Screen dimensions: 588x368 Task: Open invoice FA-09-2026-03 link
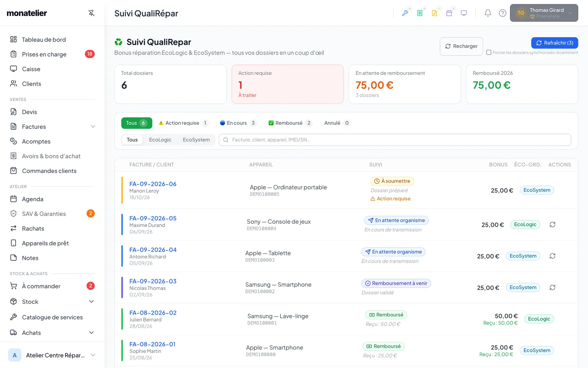153,281
